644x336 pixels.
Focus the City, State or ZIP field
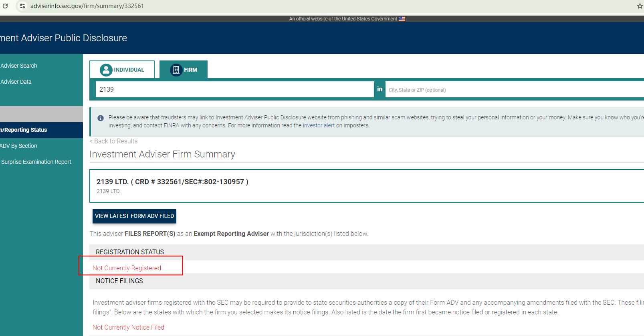click(515, 90)
